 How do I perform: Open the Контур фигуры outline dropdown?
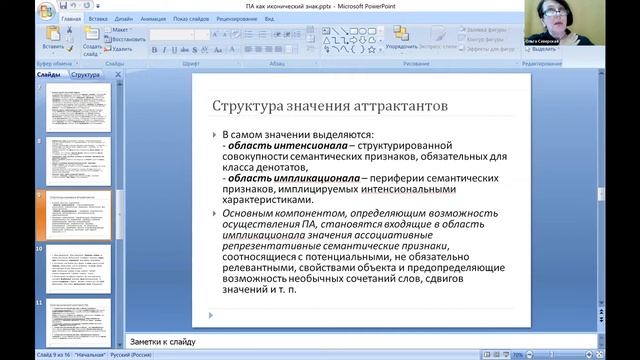click(x=481, y=39)
